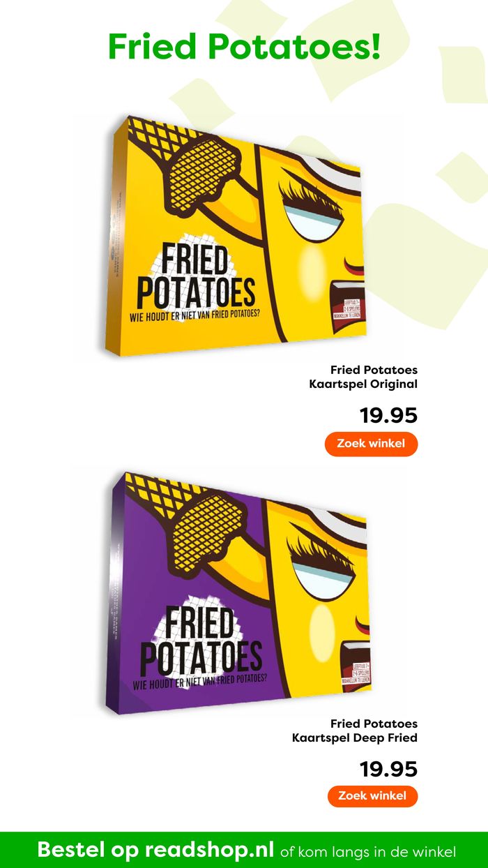
Task: Select the Fried Potatoes Kaartspel Deep Fried title
Action: pyautogui.click(x=355, y=731)
